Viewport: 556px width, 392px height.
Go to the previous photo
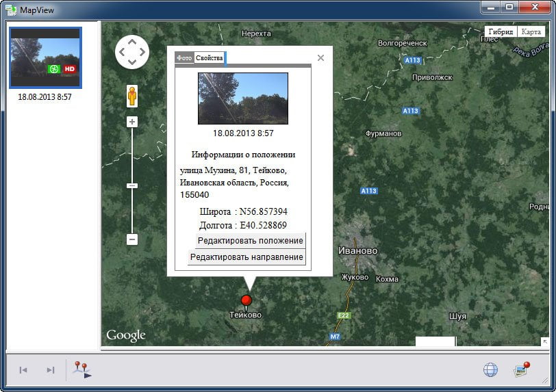23,370
